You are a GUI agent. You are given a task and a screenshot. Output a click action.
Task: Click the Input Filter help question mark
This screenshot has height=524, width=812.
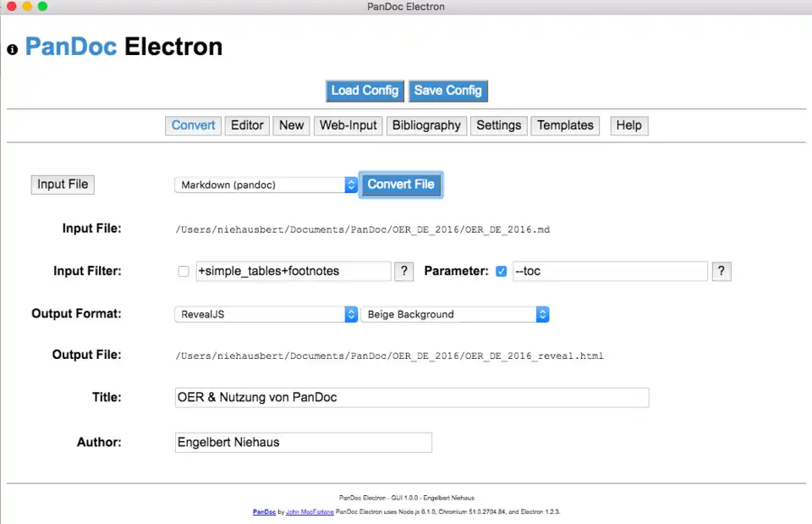pyautogui.click(x=403, y=271)
